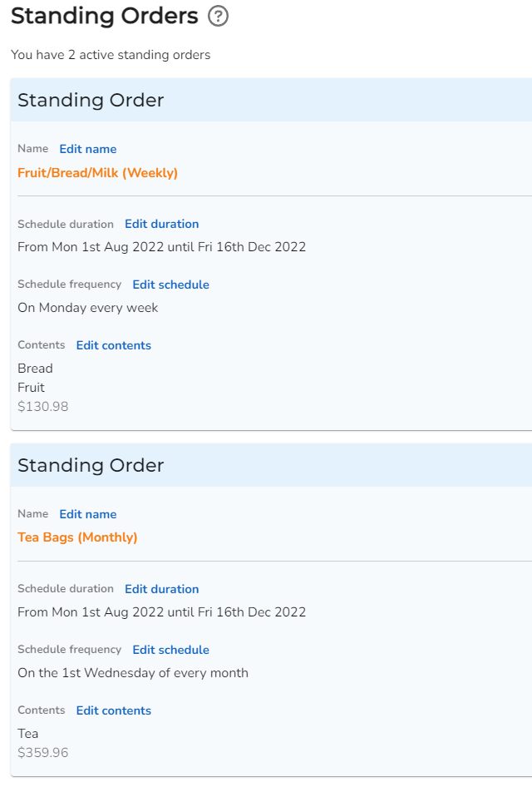This screenshot has height=787, width=532.
Task: Select the Tea item in contents
Action: (x=27, y=733)
